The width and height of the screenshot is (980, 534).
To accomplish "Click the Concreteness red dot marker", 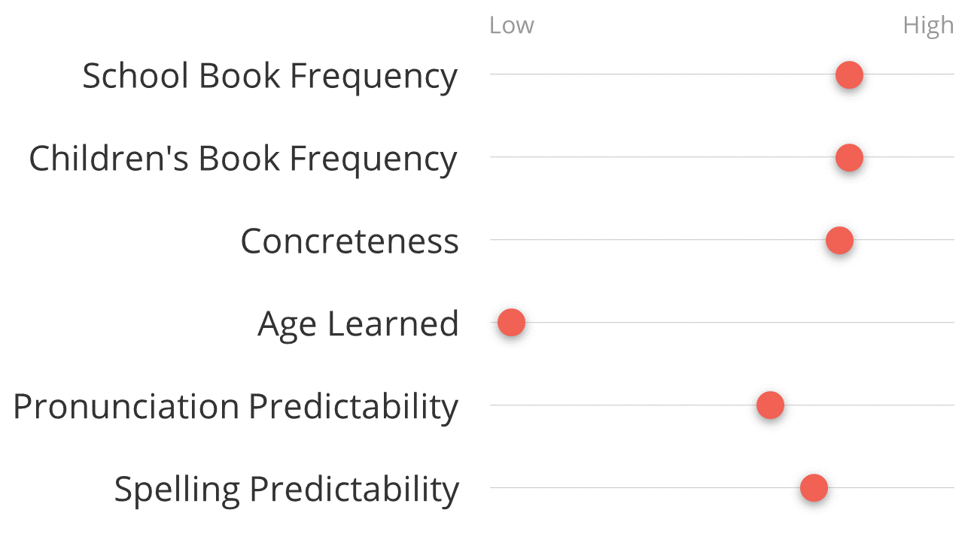I will point(839,240).
